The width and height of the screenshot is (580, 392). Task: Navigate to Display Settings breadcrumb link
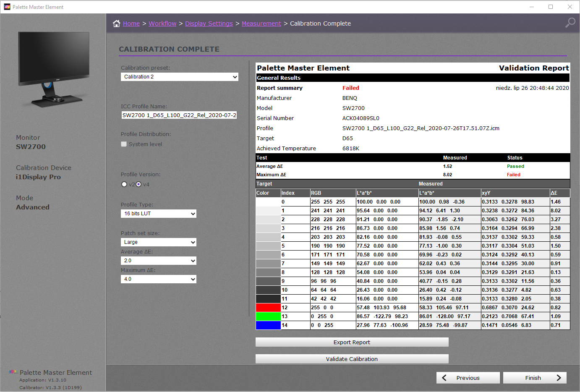pos(209,24)
